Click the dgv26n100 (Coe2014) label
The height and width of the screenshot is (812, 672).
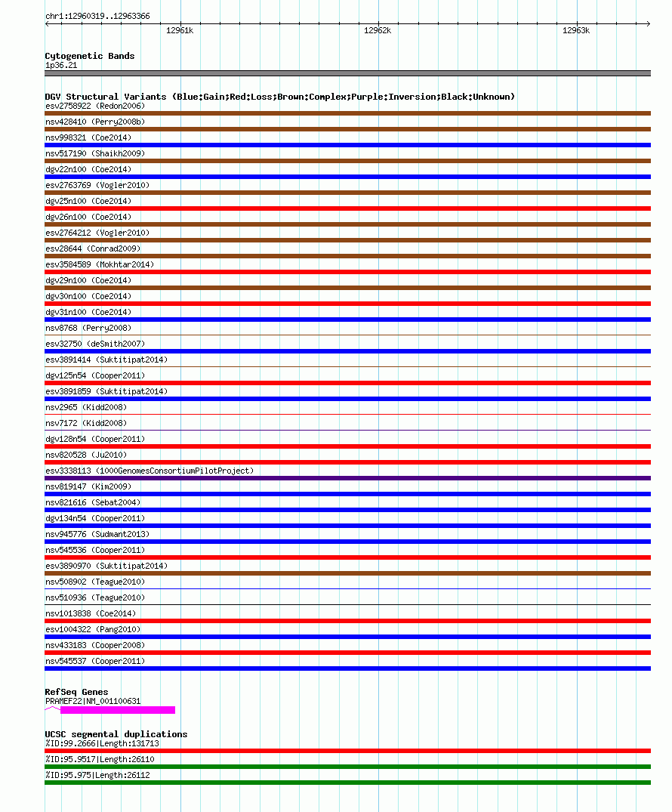point(88,217)
